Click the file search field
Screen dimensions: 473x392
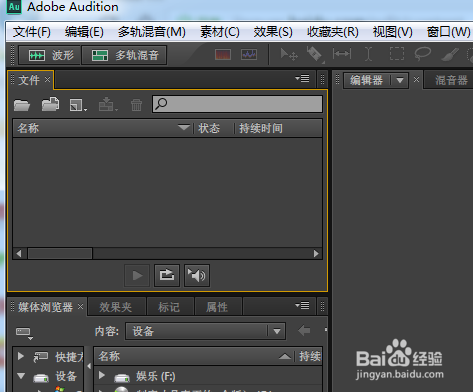pos(237,104)
